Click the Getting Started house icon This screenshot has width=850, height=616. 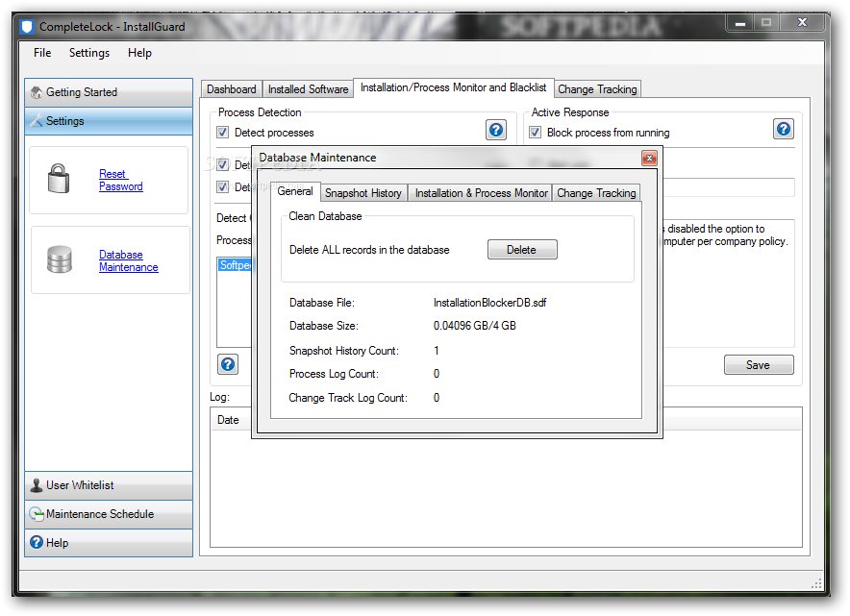pyautogui.click(x=37, y=92)
